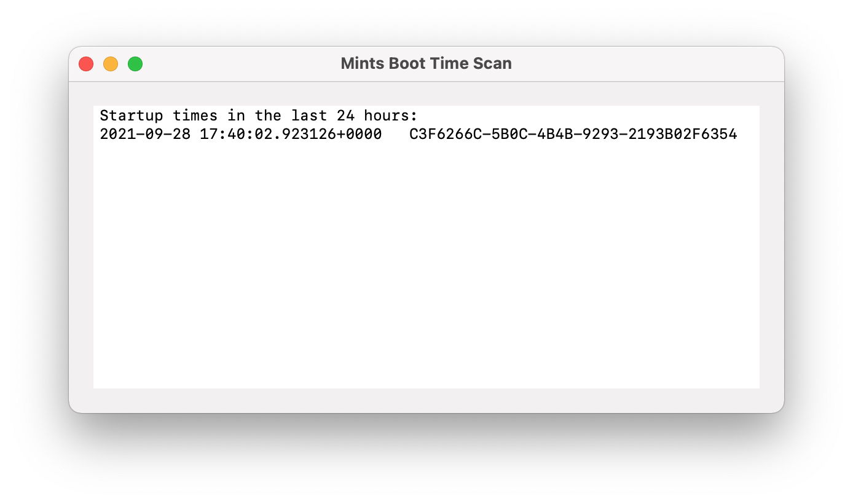Screen dimensions: 853x504
Task: Click the word the in the heading
Action: (268, 116)
